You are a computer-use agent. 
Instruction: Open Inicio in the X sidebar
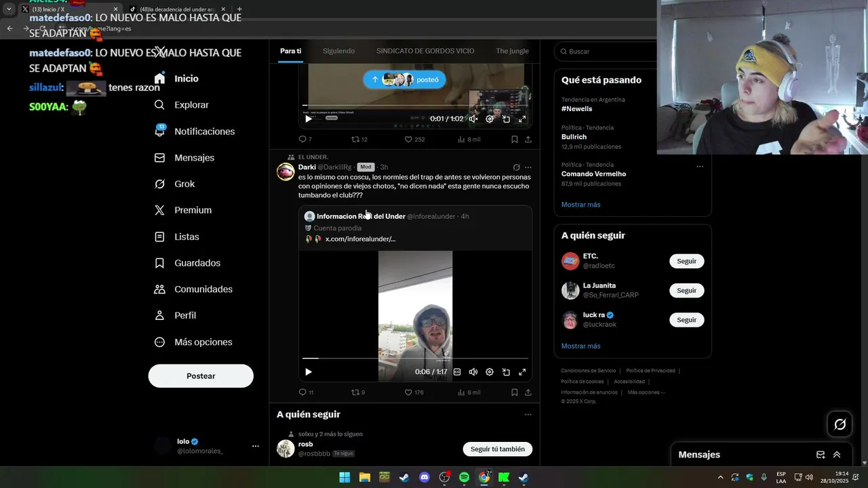click(x=176, y=79)
